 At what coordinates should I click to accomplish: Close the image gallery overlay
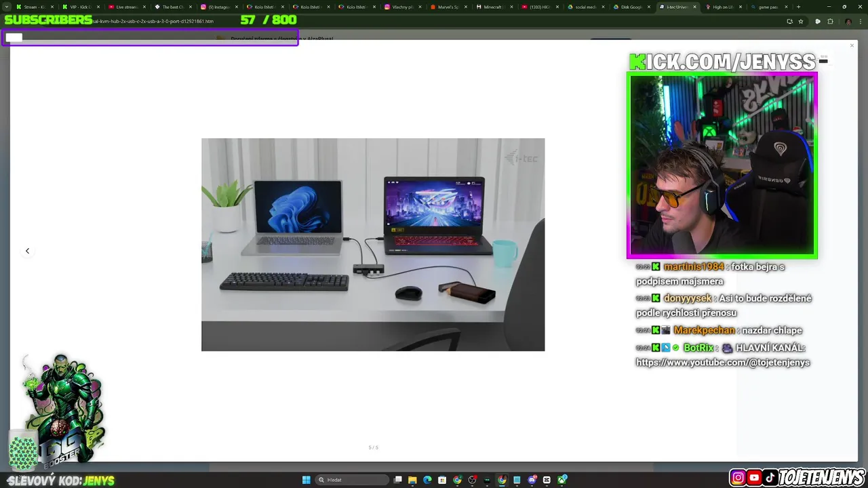click(x=852, y=45)
